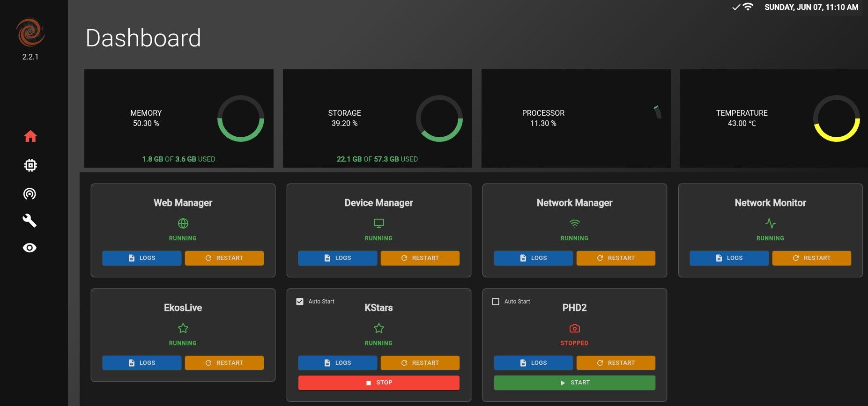The image size is (868, 406).
Task: Click the pulse icon in Network Monitor
Action: click(x=771, y=223)
